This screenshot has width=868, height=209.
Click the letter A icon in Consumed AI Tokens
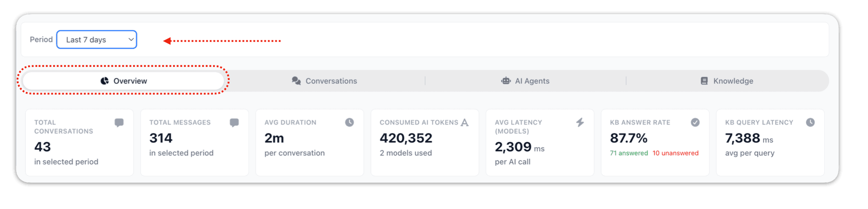click(465, 122)
